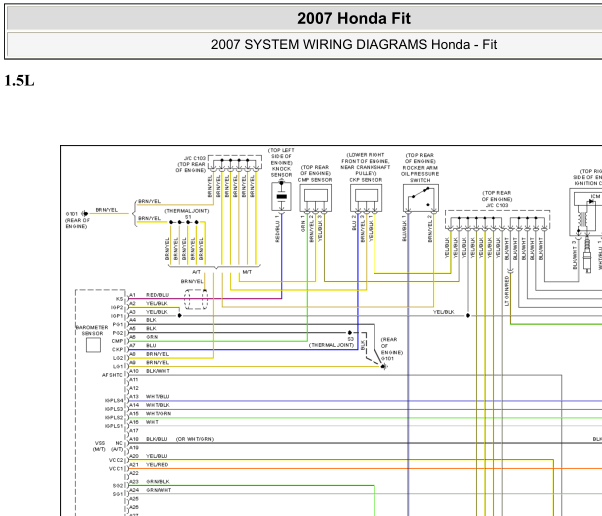This screenshot has height=516, width=602.
Task: Click pin A20 YEL/BLU wire label
Action: (x=157, y=456)
